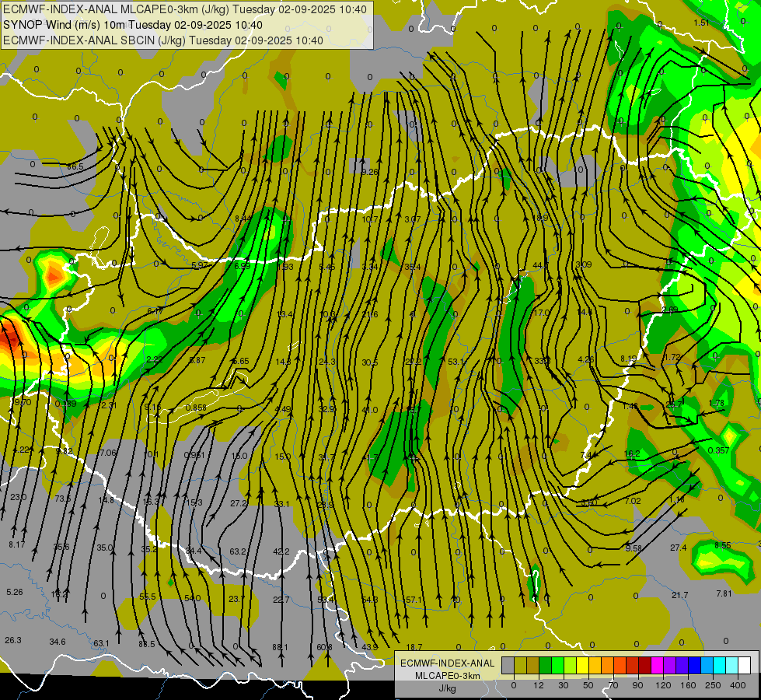This screenshot has height=700, width=761.
Task: Click the J/kg unit label in legend
Action: (x=447, y=688)
